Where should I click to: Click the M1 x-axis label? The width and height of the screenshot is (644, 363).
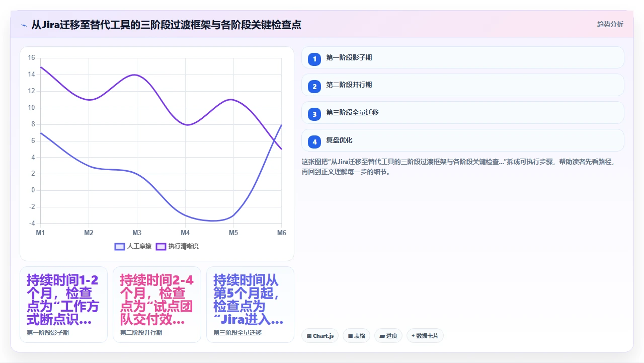(x=40, y=233)
